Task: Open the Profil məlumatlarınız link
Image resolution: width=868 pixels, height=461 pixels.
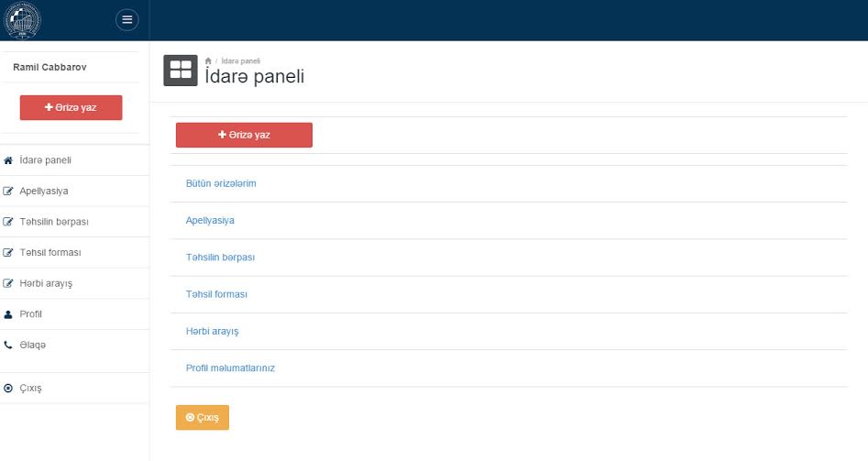Action: (230, 368)
